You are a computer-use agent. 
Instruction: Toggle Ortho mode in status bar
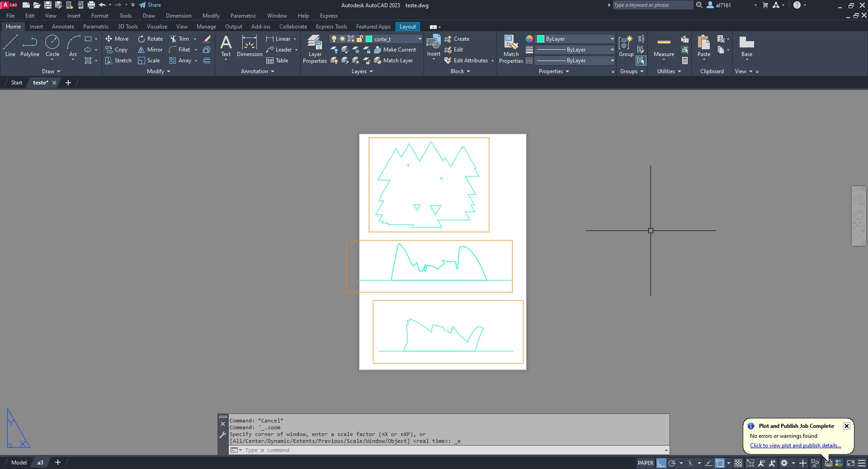tap(661, 463)
